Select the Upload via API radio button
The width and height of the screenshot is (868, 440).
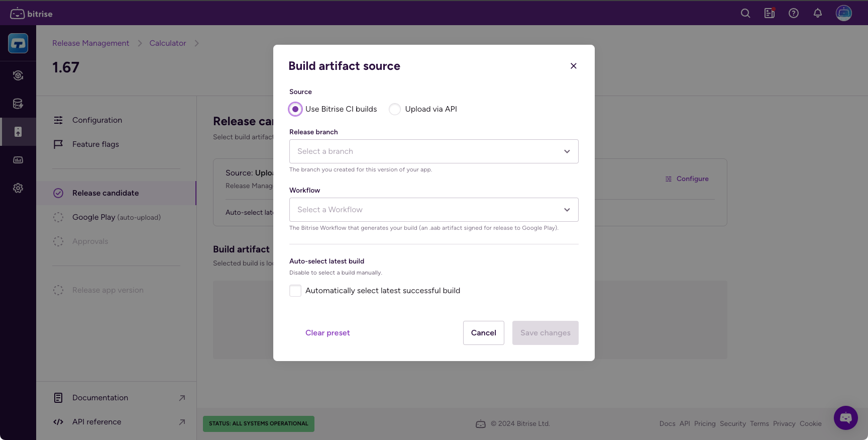tap(395, 109)
